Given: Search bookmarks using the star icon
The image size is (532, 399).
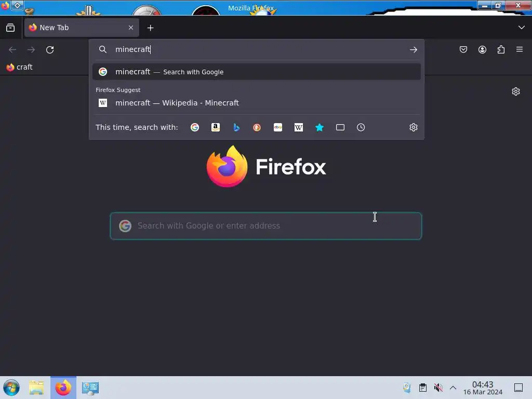Looking at the screenshot, I should point(320,127).
